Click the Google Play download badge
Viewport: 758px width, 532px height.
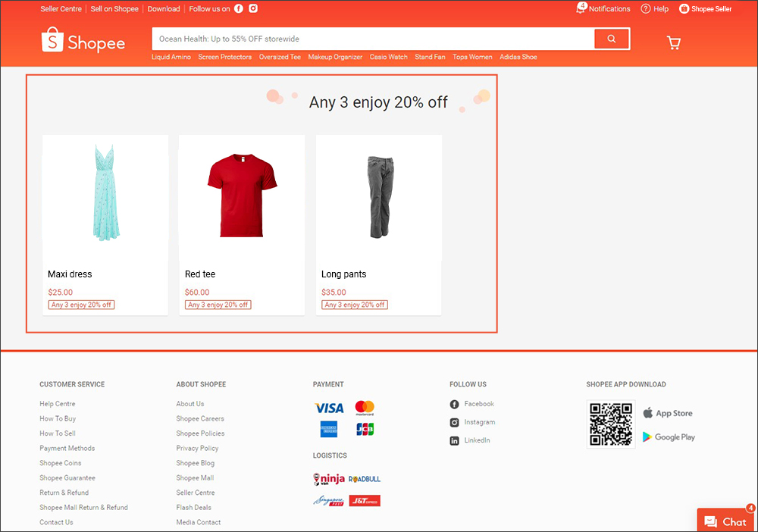pos(669,437)
